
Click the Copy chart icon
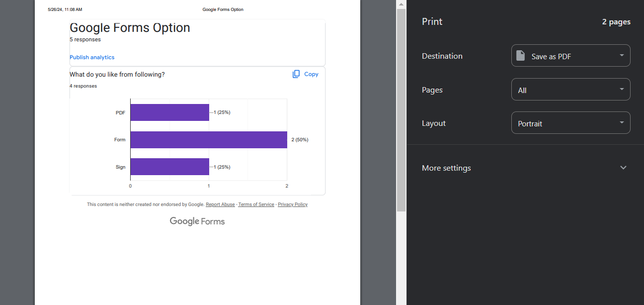[x=296, y=74]
